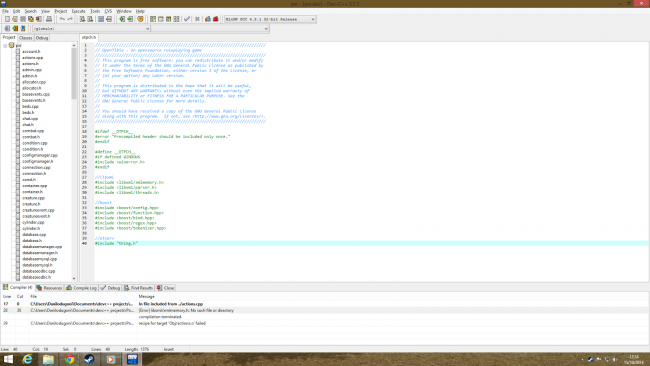The image size is (650, 366).
Task: Click the 'No such file or directory' error row
Action: point(325,310)
